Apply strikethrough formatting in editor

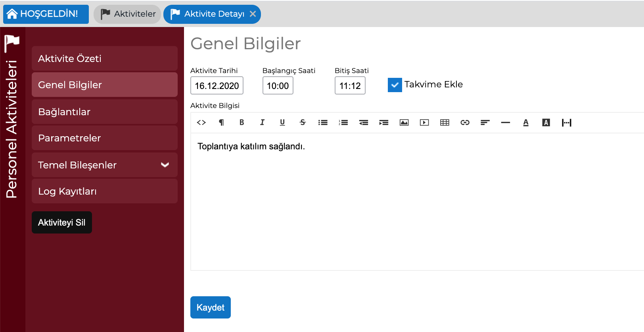[x=303, y=123]
